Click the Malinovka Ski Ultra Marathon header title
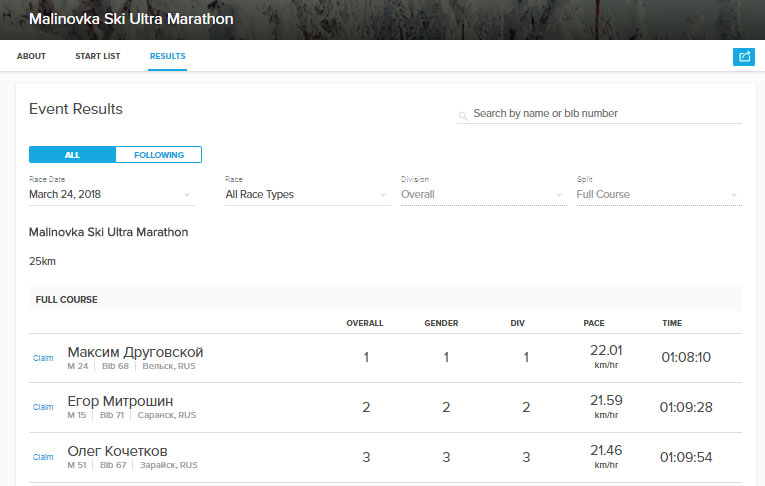The width and height of the screenshot is (765, 486). 131,19
